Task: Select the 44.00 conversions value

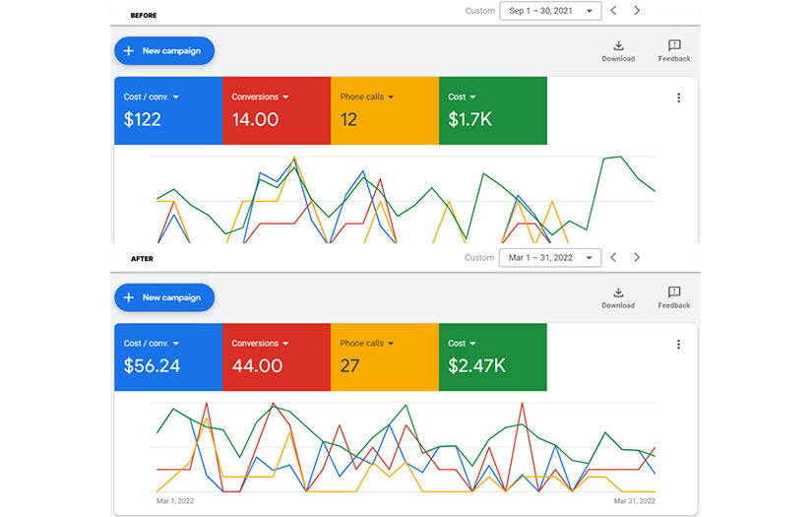Action: coord(257,365)
